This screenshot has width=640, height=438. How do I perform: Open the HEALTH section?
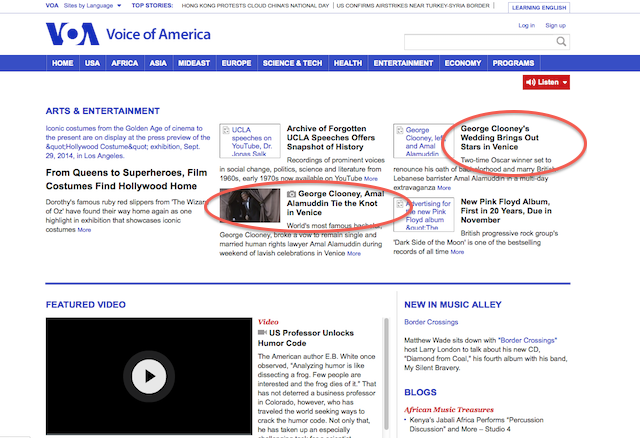pos(348,63)
